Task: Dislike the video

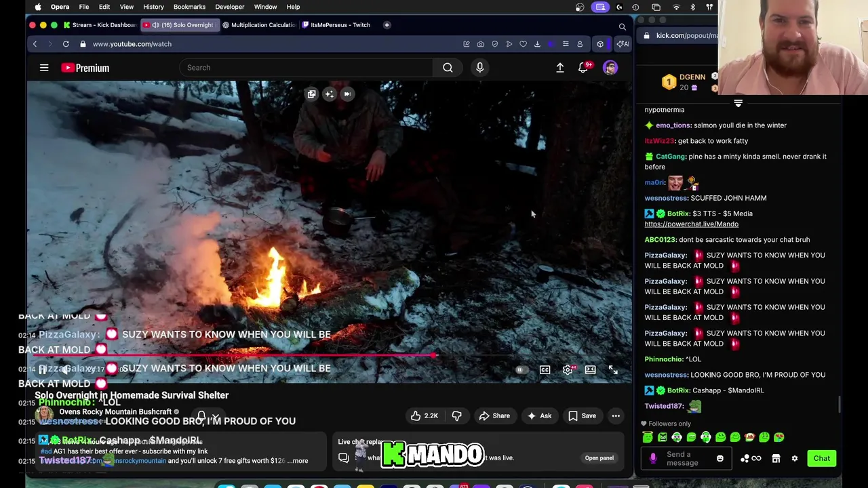Action: coord(456,416)
